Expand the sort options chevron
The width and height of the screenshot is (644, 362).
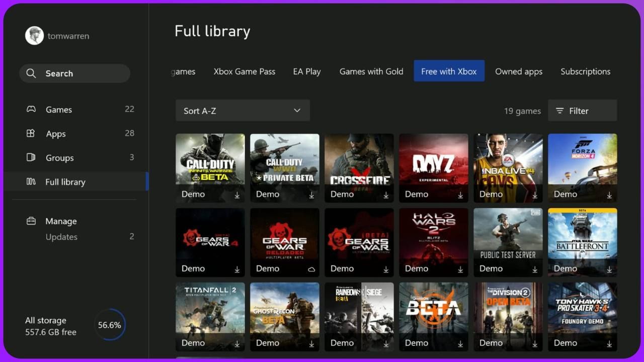(x=297, y=110)
